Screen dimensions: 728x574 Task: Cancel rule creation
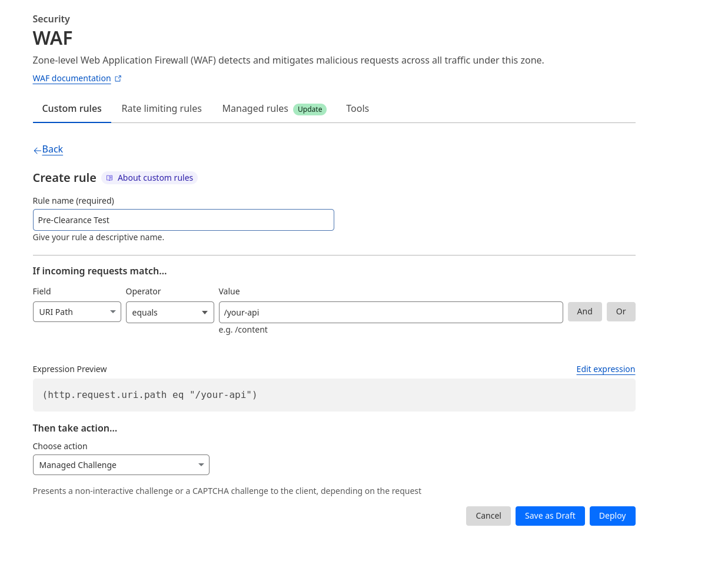pyautogui.click(x=488, y=516)
